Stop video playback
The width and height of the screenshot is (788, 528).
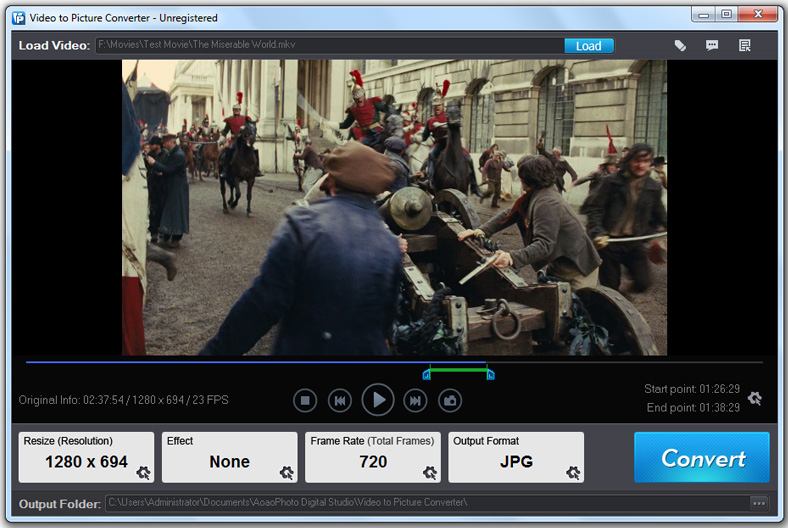(x=305, y=400)
